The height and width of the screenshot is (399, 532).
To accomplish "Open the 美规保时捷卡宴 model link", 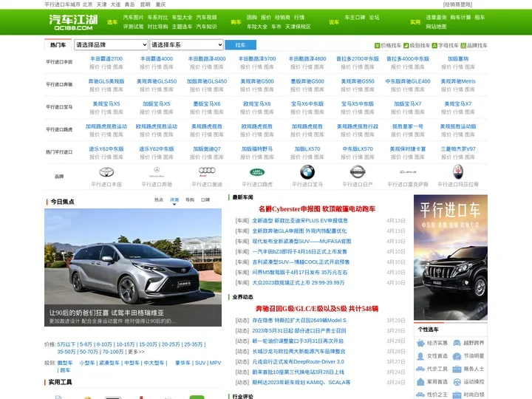I will pyautogui.click(x=407, y=149).
